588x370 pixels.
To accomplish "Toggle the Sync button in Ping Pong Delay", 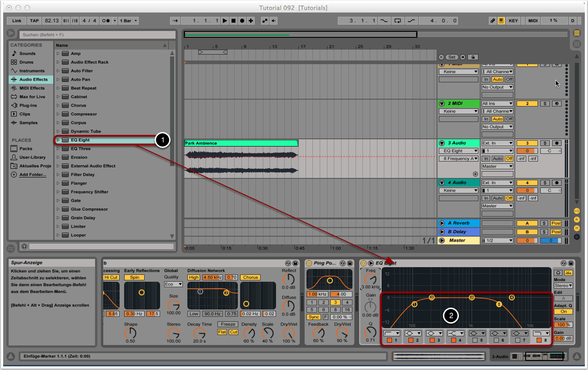I will (x=313, y=317).
